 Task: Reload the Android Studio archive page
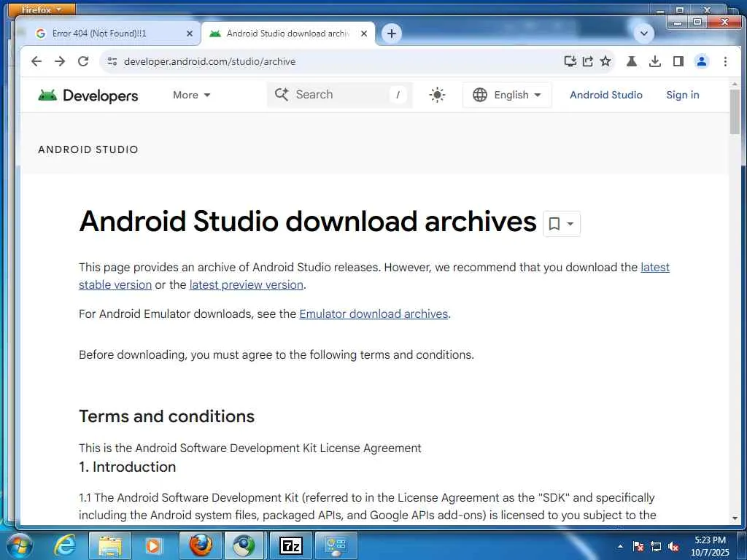tap(83, 61)
